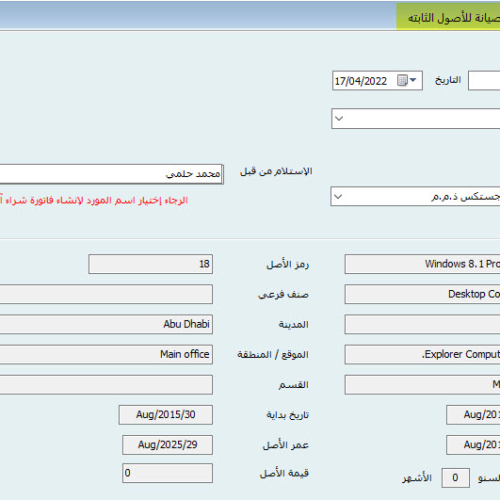
Task: Click the location field showing Main office
Action: (106, 354)
